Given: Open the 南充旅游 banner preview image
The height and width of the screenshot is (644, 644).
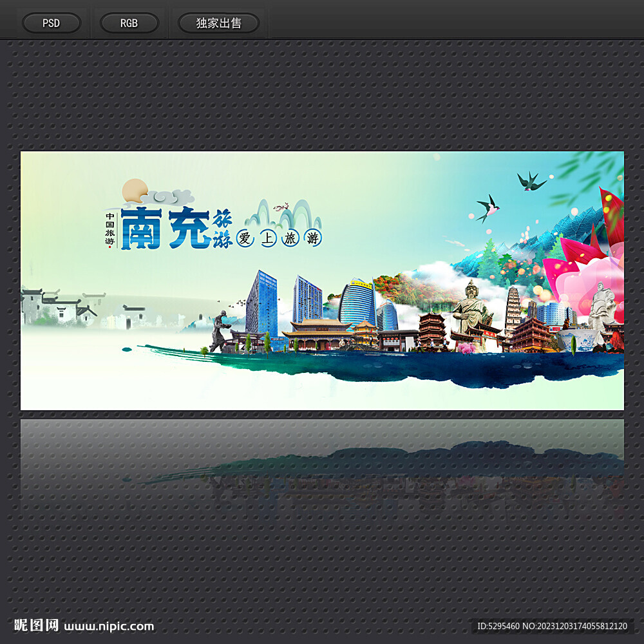Looking at the screenshot, I should [322, 281].
